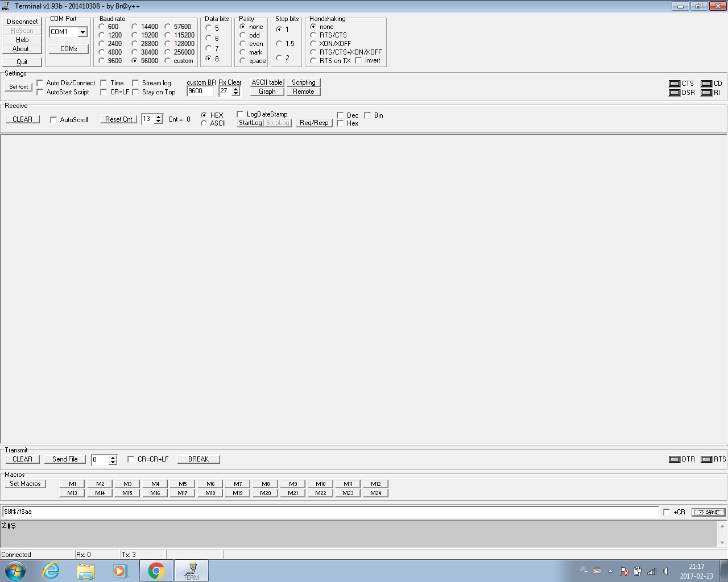Screen dimensions: 728x582
Task: Click the custom BR input field
Action: [200, 92]
